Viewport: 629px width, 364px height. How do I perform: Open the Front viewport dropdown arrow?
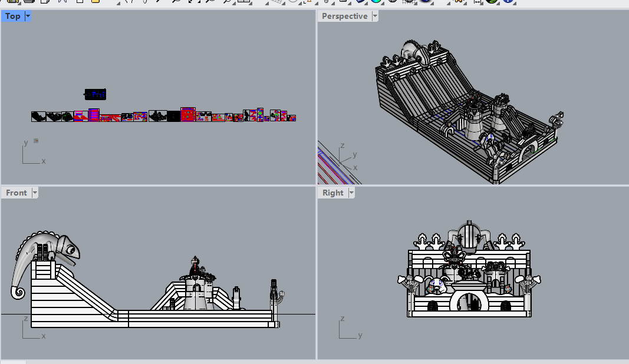(35, 193)
